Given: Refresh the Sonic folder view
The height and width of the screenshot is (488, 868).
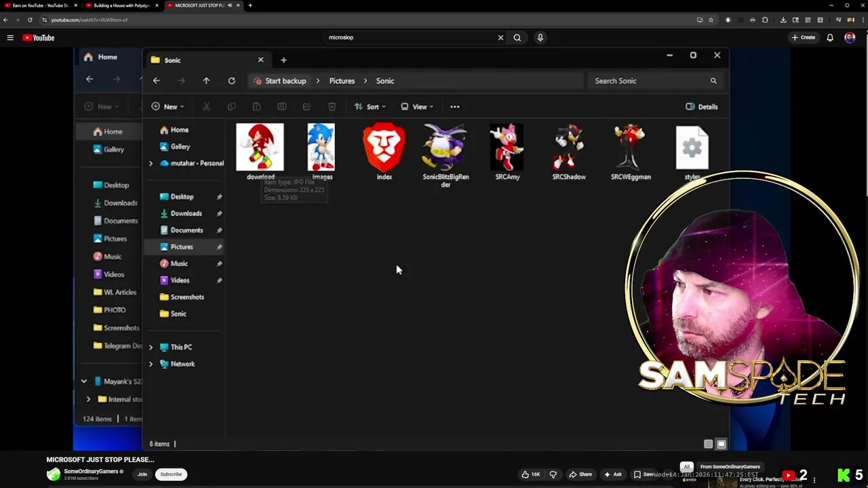Looking at the screenshot, I should (231, 81).
